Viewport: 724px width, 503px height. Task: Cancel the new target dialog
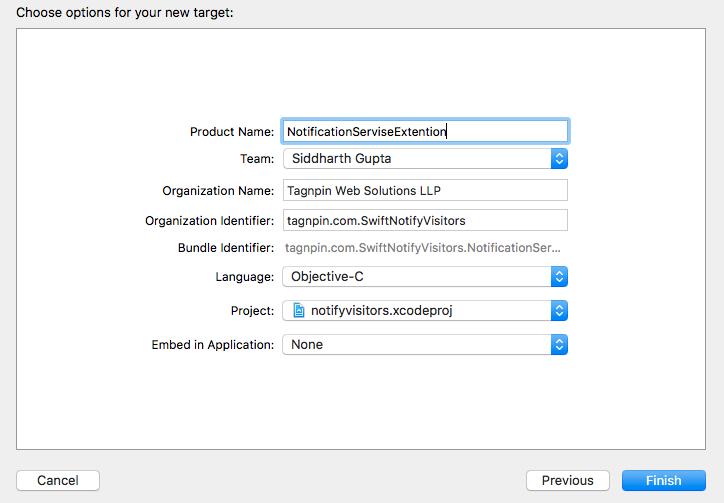click(58, 480)
